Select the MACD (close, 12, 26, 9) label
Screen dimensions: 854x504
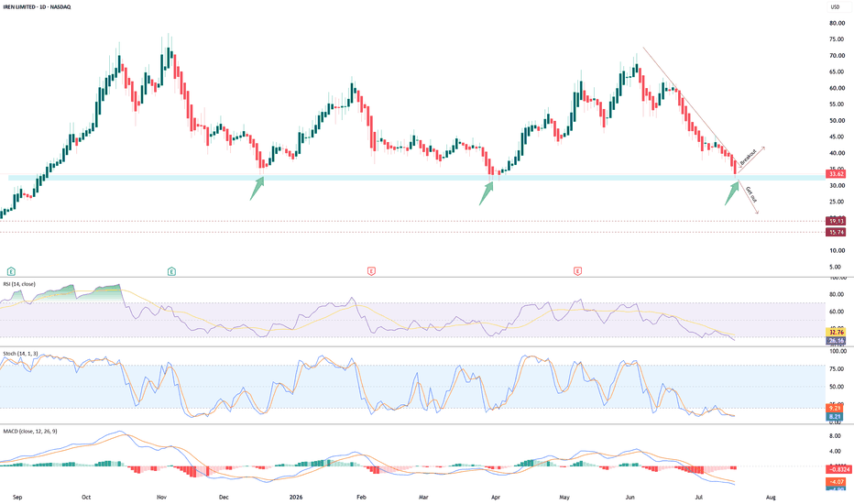30,431
